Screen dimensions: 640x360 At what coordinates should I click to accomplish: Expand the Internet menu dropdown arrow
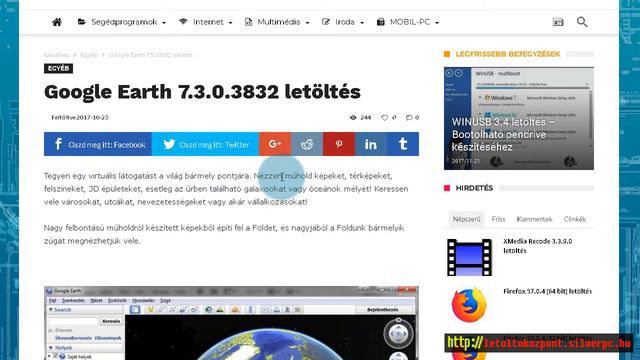click(x=231, y=23)
